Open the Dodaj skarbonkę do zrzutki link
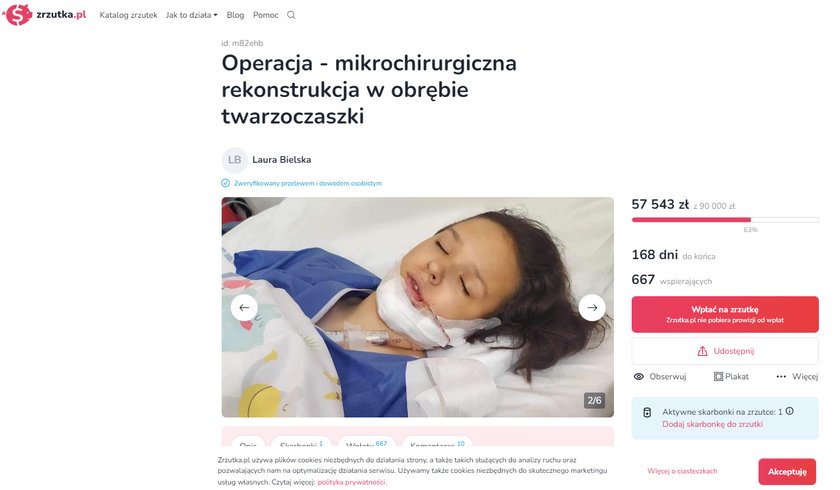Image resolution: width=840 pixels, height=490 pixels. pos(712,424)
